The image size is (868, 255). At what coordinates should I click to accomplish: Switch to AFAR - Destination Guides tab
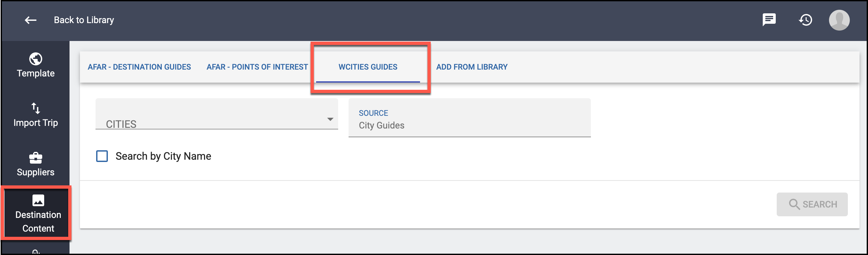139,67
